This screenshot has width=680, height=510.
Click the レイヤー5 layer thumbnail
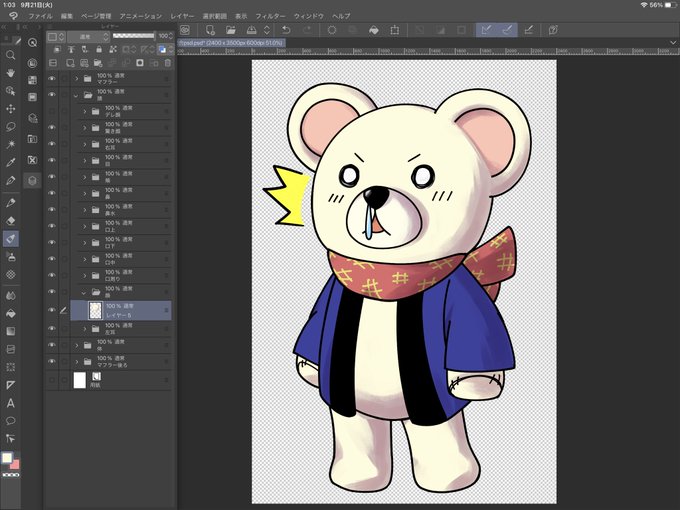click(95, 311)
